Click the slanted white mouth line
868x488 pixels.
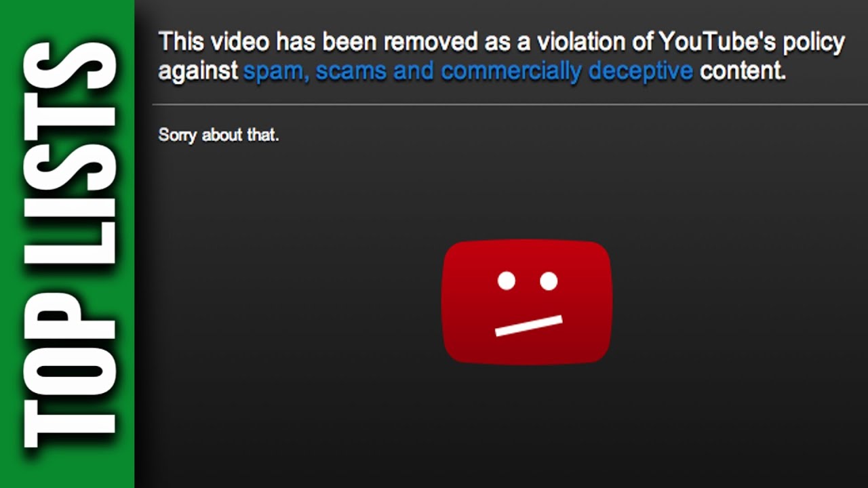(x=529, y=325)
